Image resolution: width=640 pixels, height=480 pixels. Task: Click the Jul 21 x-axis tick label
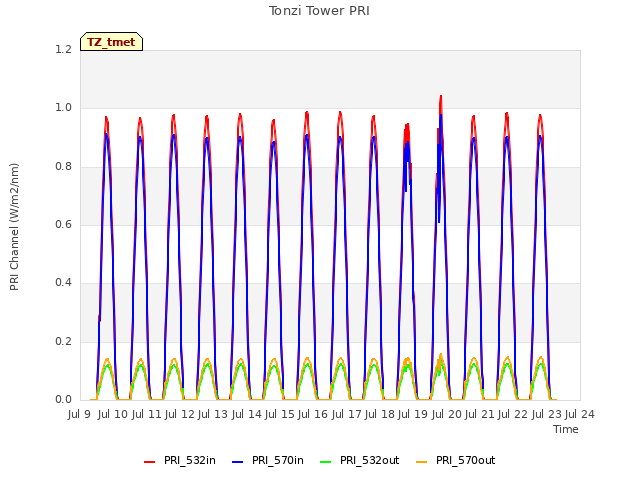click(480, 414)
